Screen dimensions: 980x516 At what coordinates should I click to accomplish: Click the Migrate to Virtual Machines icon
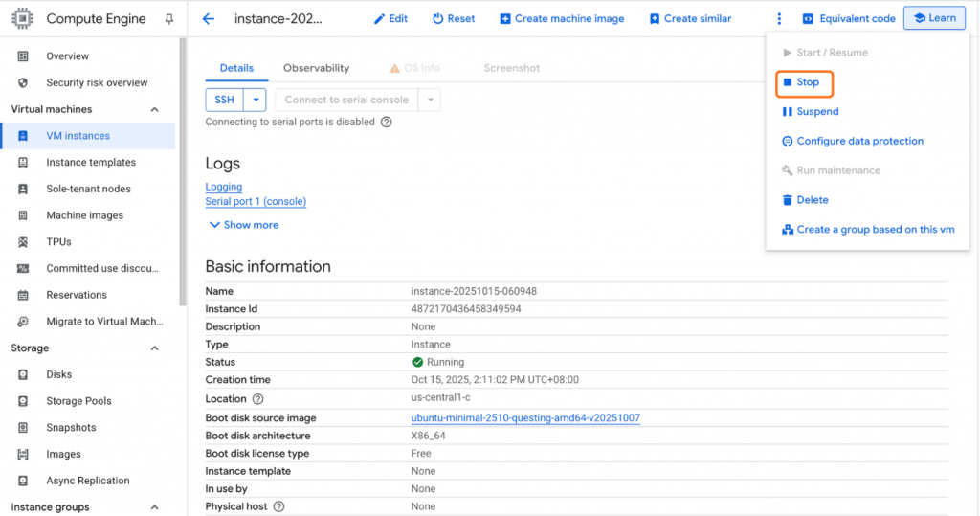point(23,322)
